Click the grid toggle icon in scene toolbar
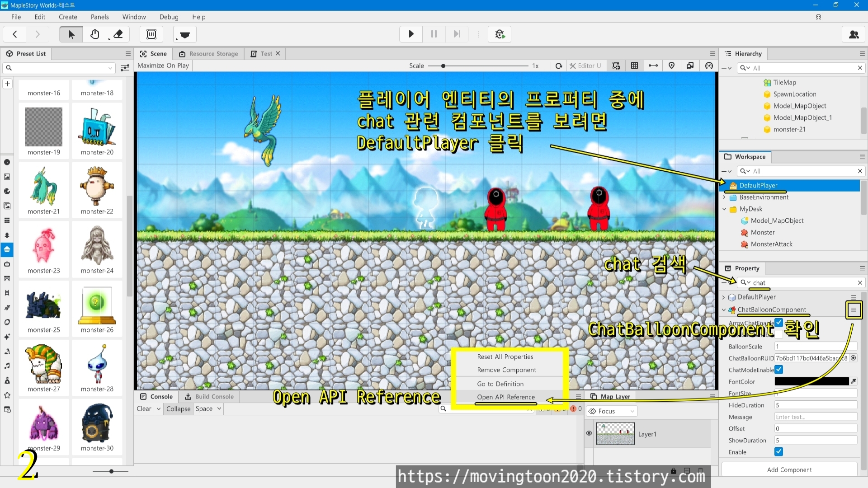 point(634,66)
